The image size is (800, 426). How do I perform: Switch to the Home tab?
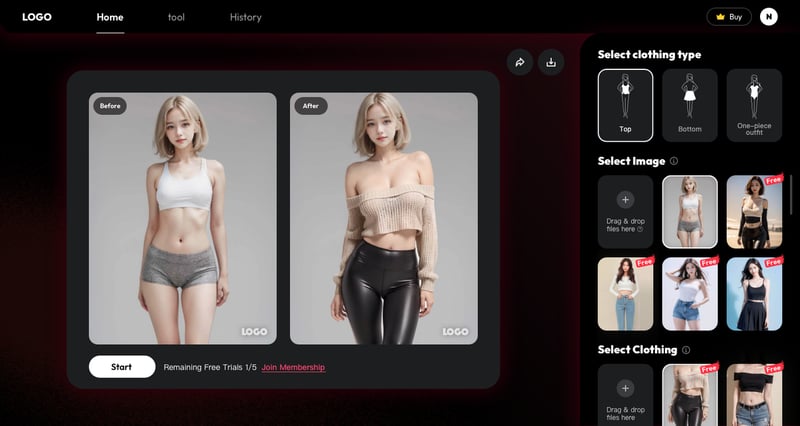coord(110,17)
